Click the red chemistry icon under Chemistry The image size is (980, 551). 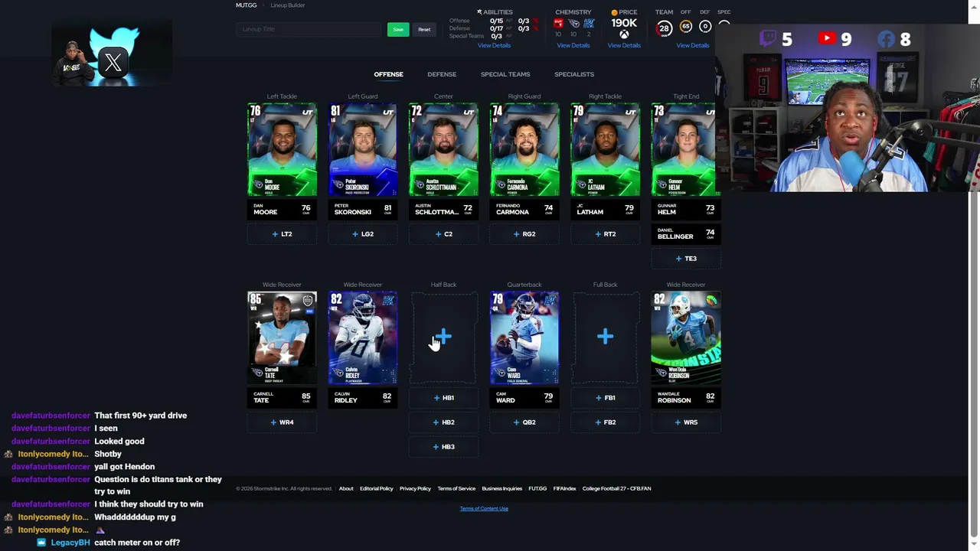[x=558, y=24]
